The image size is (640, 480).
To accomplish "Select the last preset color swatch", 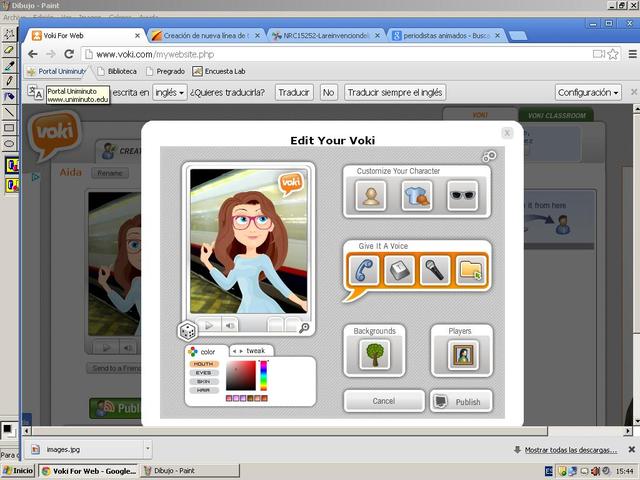I will [264, 398].
